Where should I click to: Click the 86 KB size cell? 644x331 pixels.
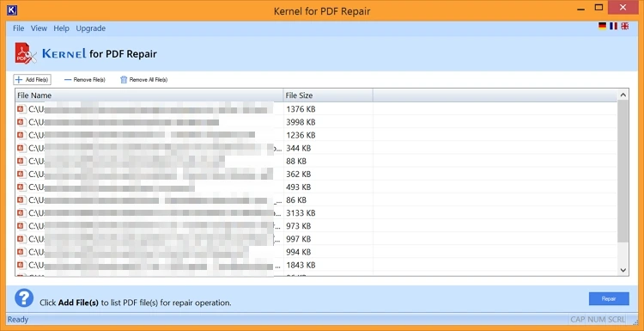328,200
